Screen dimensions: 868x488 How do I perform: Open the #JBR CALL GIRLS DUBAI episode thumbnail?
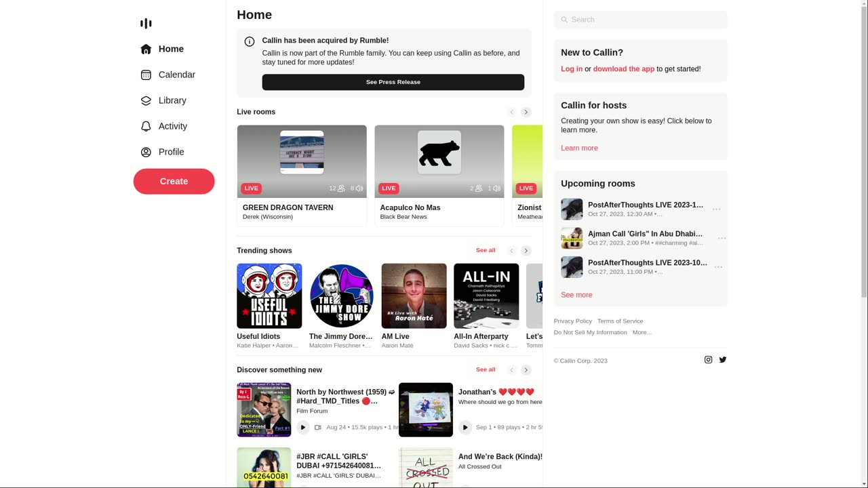click(x=264, y=468)
